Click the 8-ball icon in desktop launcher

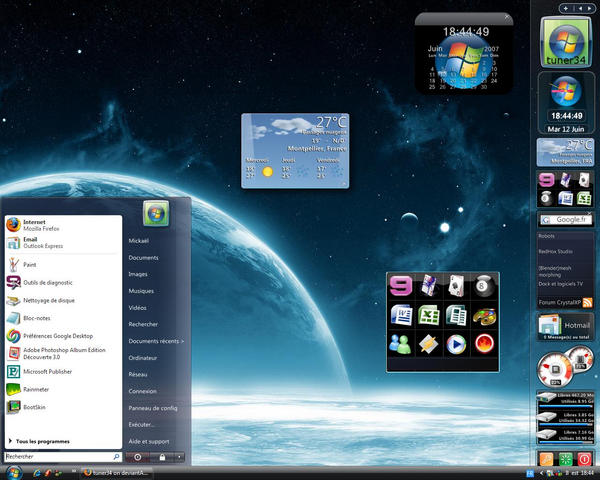point(484,286)
